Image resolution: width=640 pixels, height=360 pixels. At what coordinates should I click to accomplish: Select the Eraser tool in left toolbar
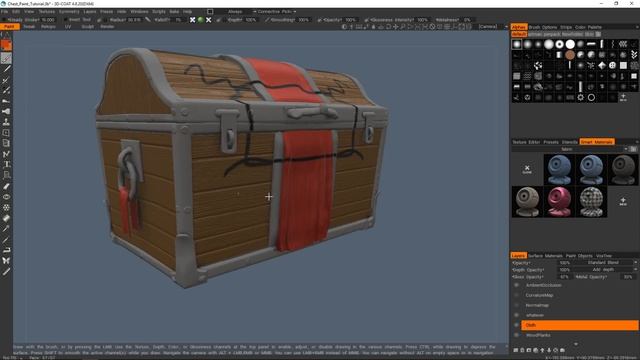[x=6, y=218]
